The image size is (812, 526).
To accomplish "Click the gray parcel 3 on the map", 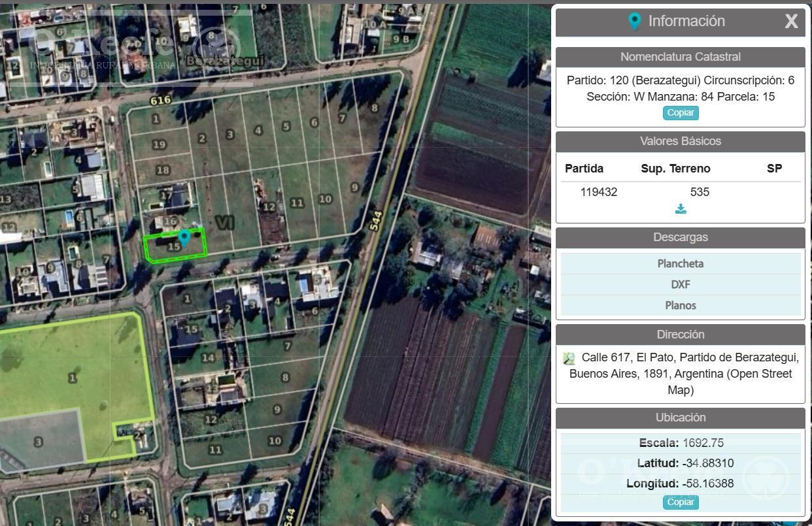I will tap(38, 441).
